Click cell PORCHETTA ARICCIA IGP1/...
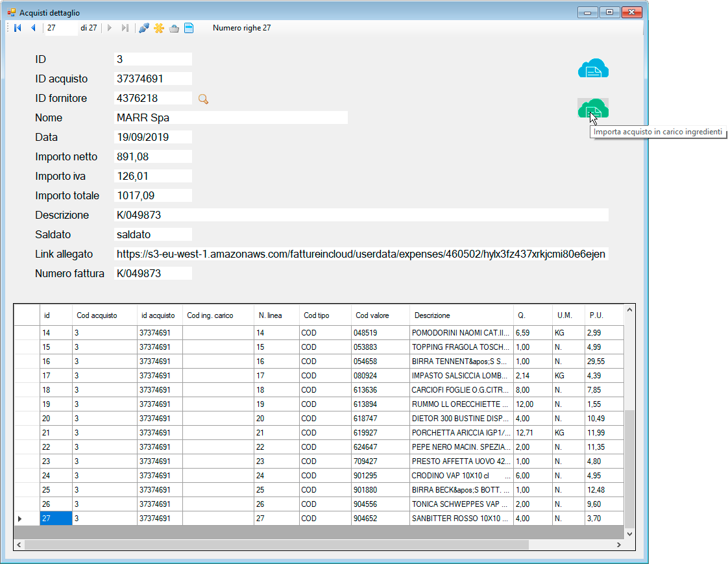728x564 pixels. pyautogui.click(x=461, y=433)
